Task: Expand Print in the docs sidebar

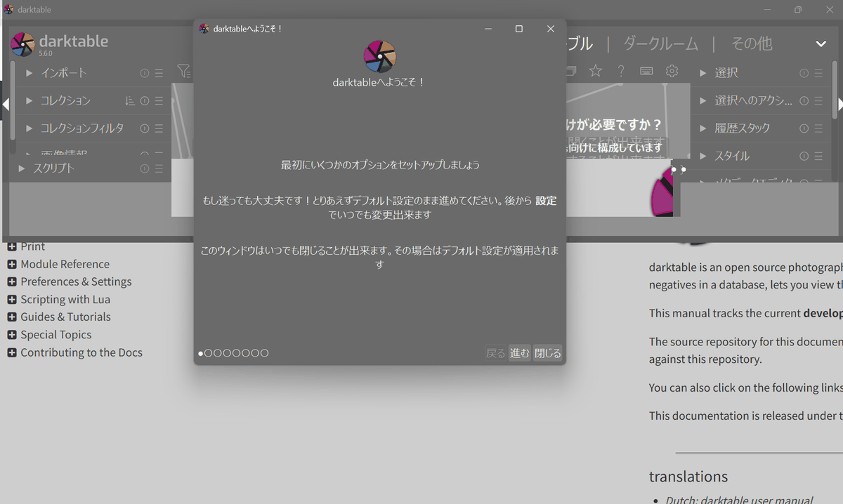Action: click(x=12, y=246)
